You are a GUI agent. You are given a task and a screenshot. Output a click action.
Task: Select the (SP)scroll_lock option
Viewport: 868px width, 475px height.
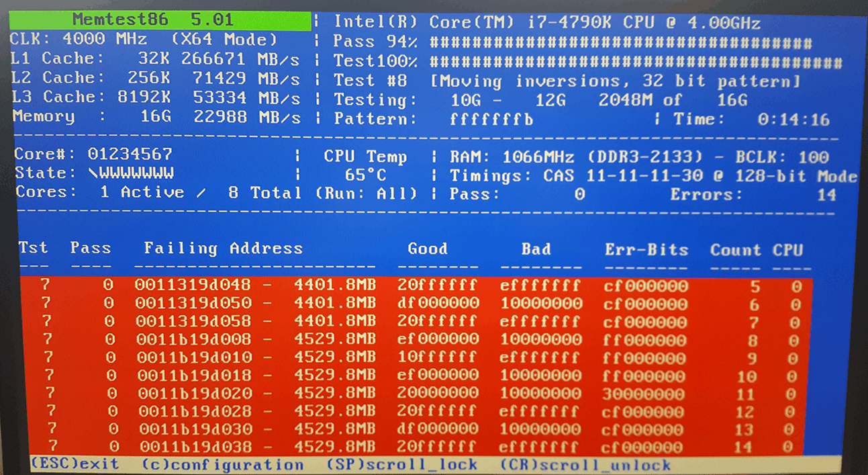coord(401,464)
